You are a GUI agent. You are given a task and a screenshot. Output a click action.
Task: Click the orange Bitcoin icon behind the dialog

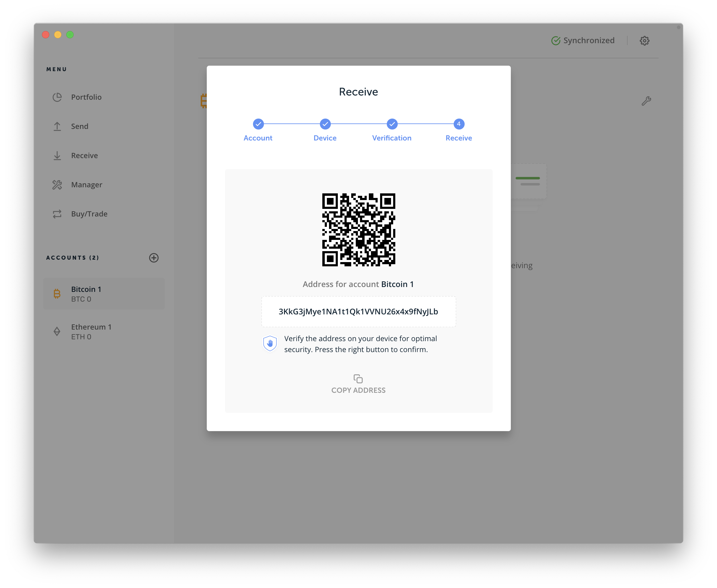click(x=203, y=101)
